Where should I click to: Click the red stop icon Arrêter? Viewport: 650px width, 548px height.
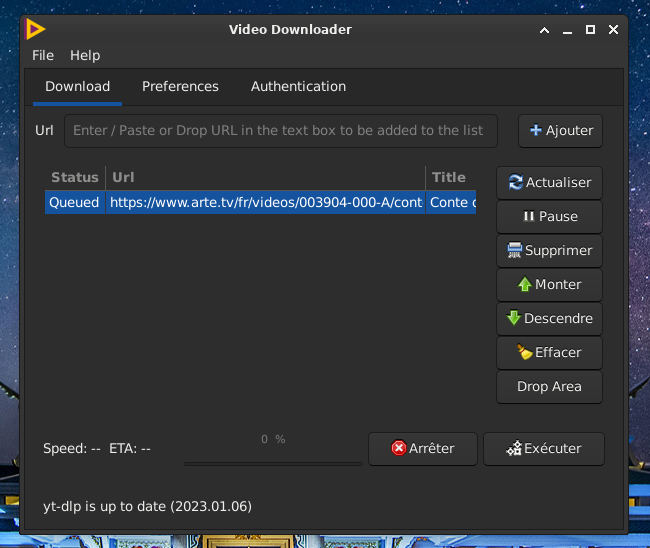pyautogui.click(x=399, y=449)
